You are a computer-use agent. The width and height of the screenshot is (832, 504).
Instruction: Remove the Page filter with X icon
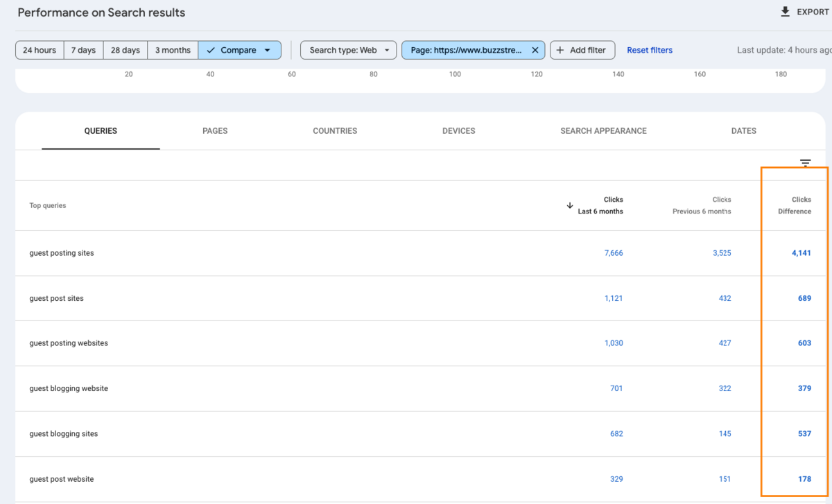pos(535,50)
